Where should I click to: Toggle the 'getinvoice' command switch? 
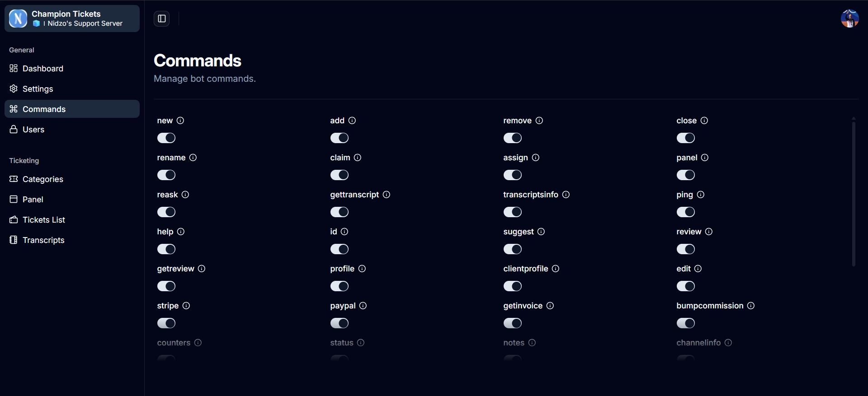tap(513, 323)
